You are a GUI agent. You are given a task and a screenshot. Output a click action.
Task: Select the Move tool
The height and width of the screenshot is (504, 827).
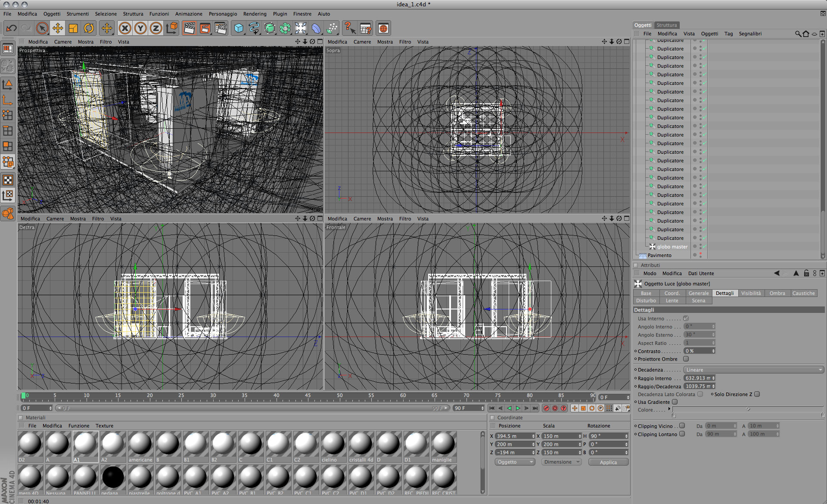(x=58, y=28)
